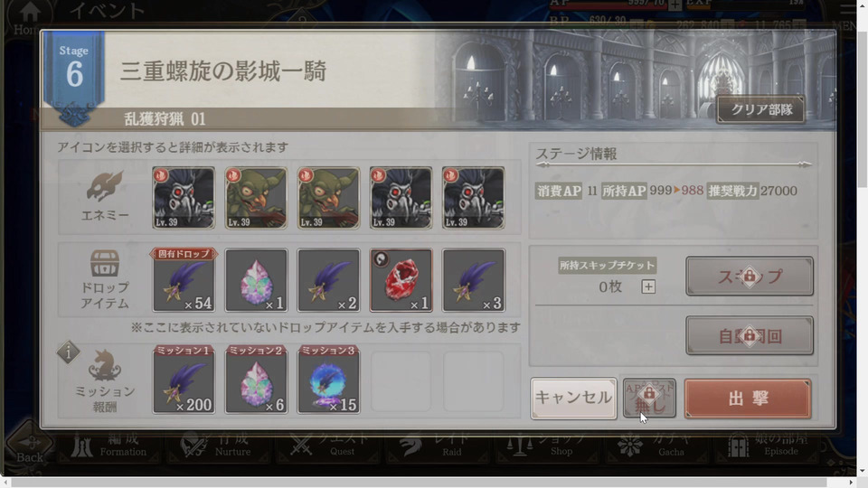Open the Formation tab in bottom menu
This screenshot has height=488, width=868.
click(x=108, y=446)
